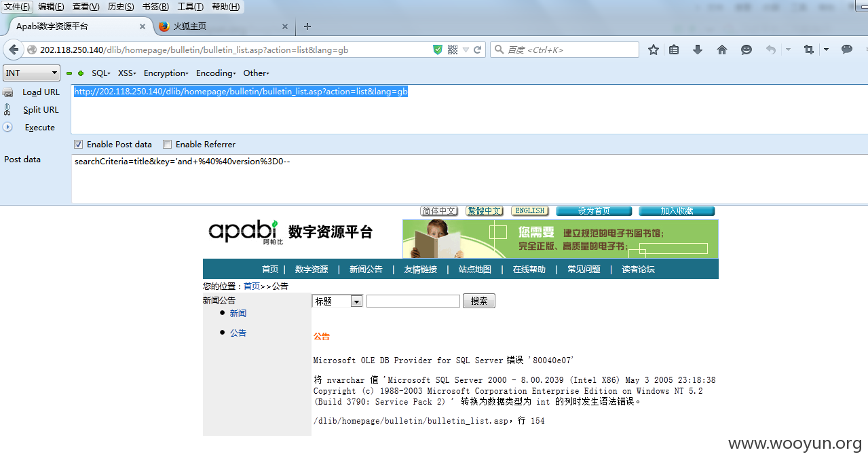Expand the Encoding menu in HackBar
The image size is (868, 463).
click(216, 73)
